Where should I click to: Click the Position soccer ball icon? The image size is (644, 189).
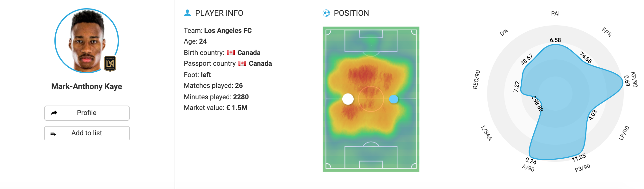(326, 13)
